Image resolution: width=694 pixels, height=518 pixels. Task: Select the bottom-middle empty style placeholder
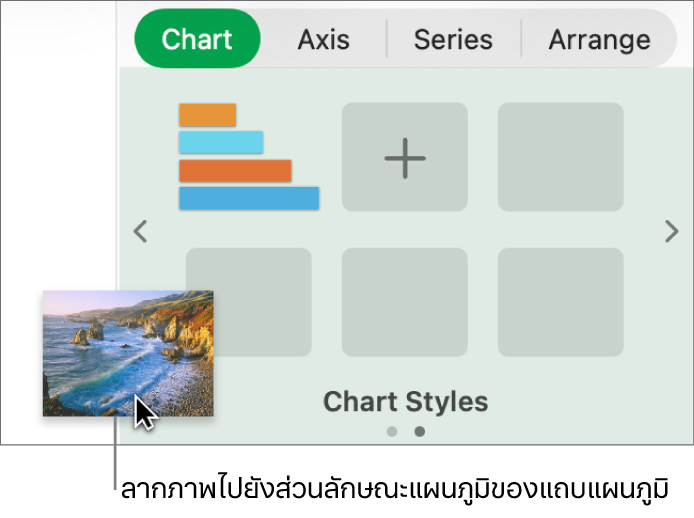405,302
